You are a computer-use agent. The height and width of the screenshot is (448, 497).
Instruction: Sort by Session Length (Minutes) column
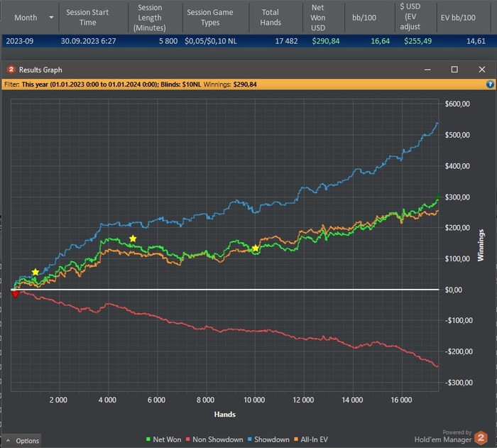click(150, 18)
